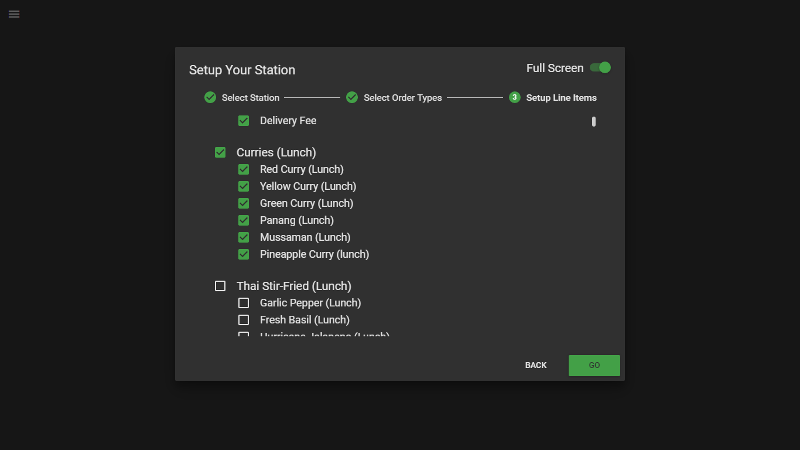Uncheck the Curries (Lunch) group checkbox

[220, 153]
